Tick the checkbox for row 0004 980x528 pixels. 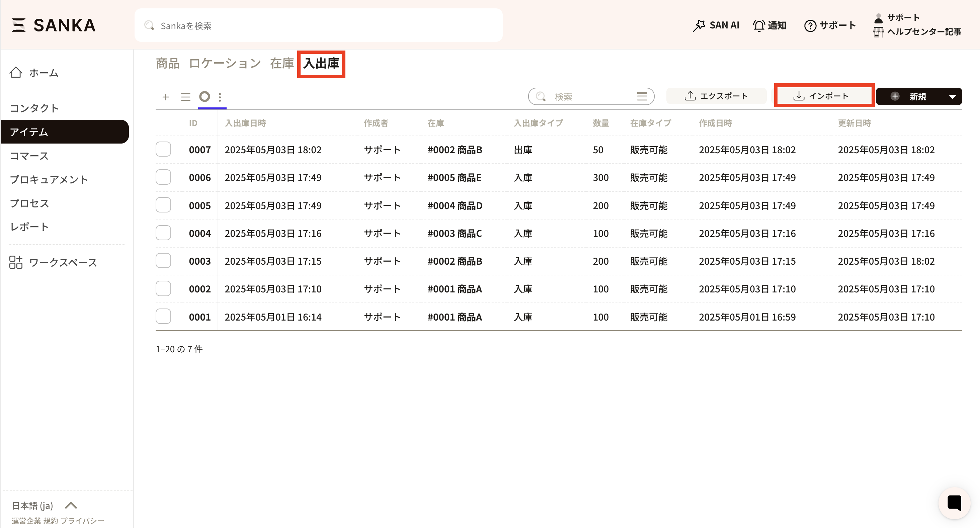tap(163, 233)
